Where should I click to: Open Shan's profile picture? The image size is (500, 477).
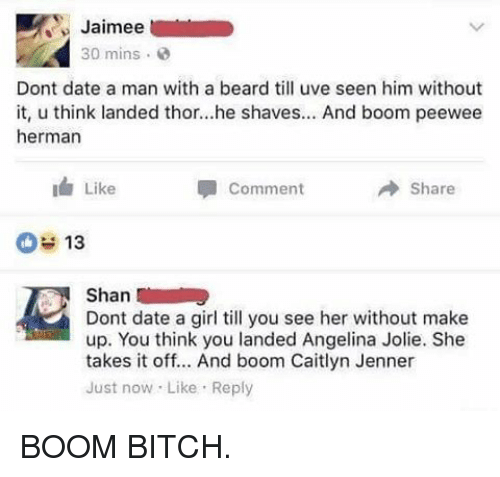click(43, 313)
